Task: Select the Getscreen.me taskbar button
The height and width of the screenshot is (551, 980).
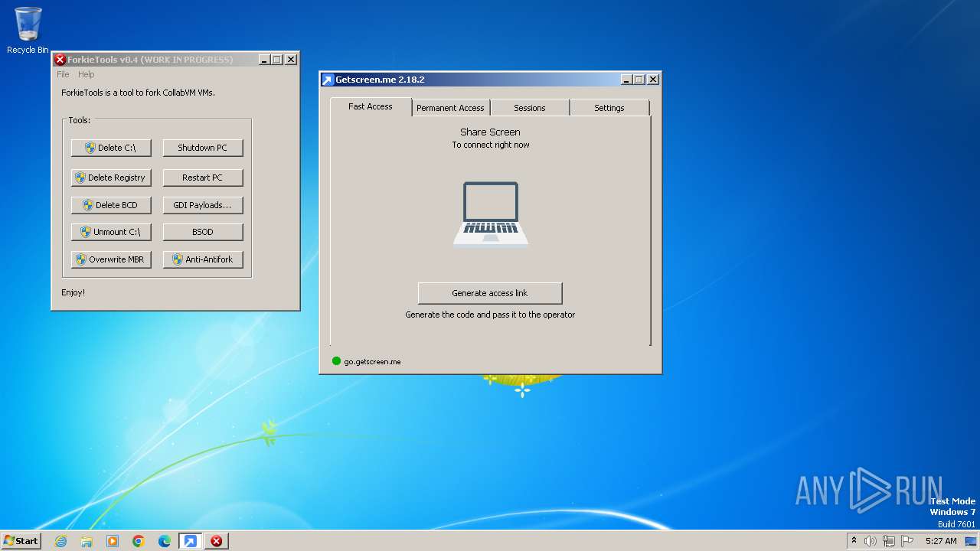Action: [x=190, y=541]
